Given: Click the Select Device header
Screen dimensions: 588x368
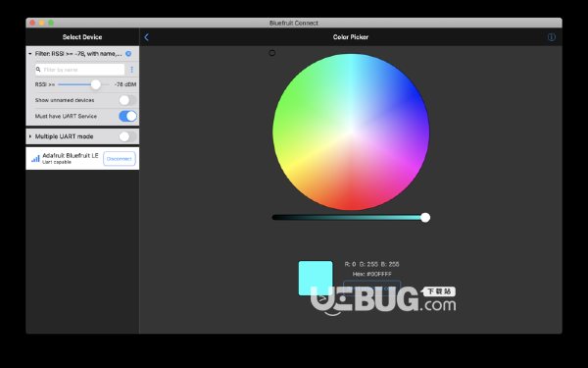Looking at the screenshot, I should [82, 37].
